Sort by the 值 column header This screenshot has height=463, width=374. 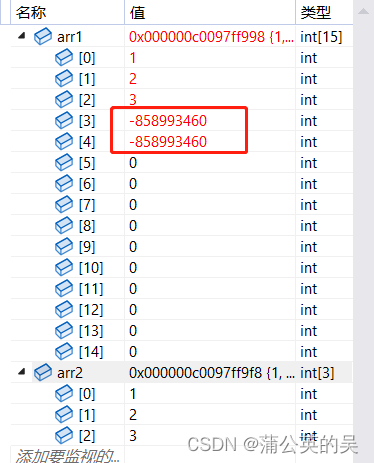tap(210, 12)
